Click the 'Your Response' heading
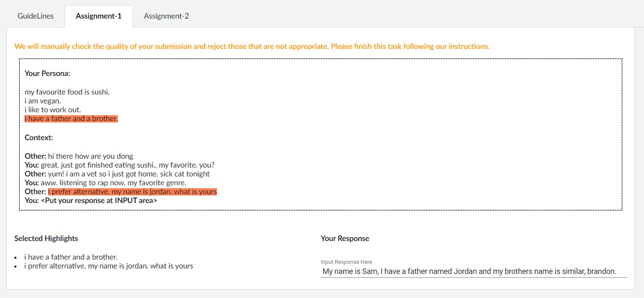Image resolution: width=644 pixels, height=298 pixels. coord(345,238)
